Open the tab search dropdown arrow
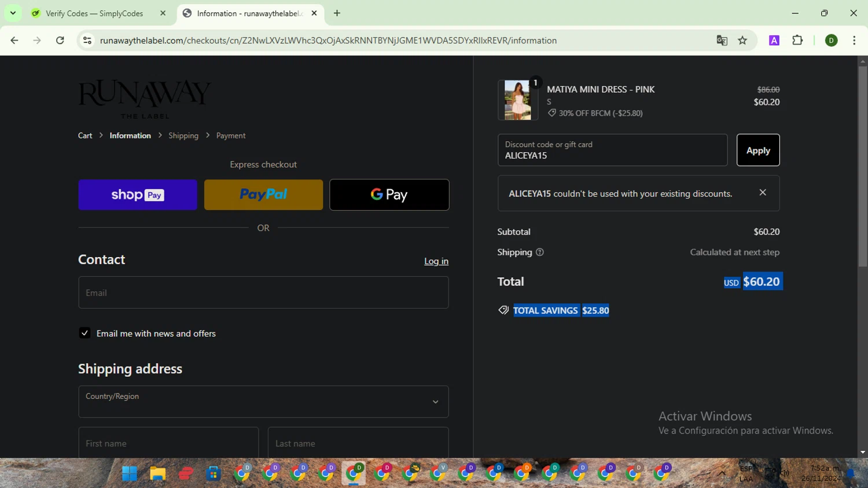This screenshot has height=488, width=868. (x=13, y=13)
